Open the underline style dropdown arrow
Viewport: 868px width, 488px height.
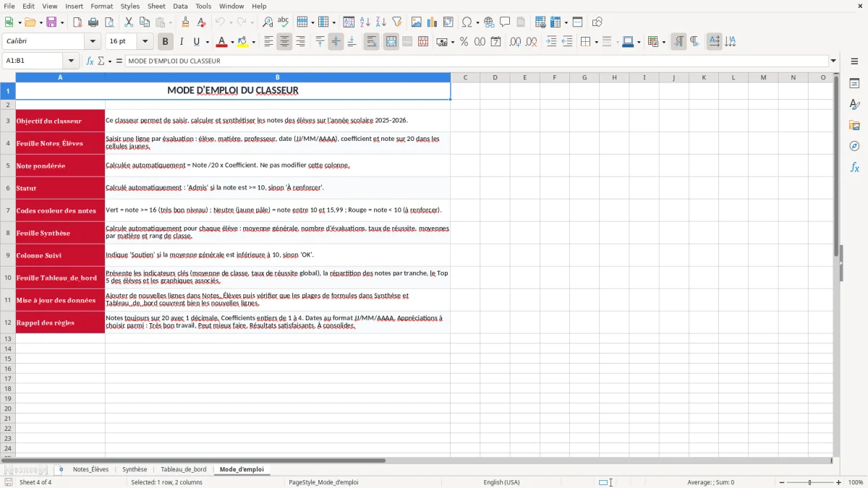[x=207, y=42]
